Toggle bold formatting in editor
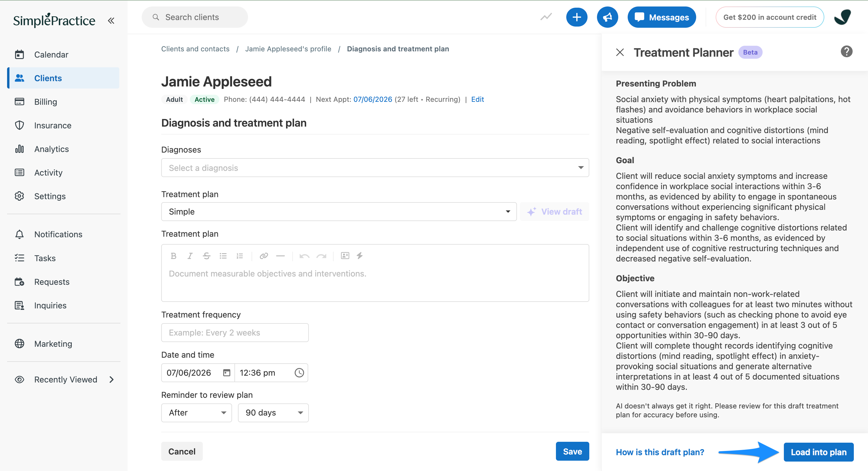This screenshot has width=868, height=471. point(174,256)
